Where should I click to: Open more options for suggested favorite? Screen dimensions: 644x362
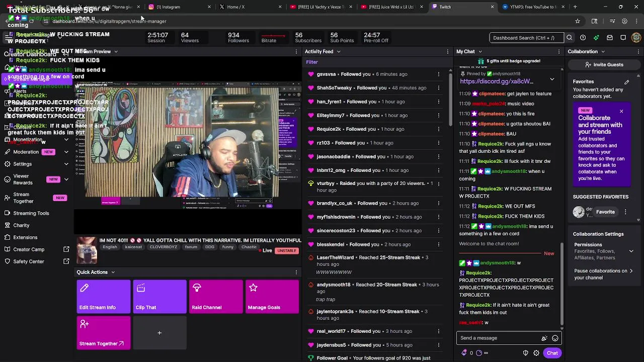pos(625,212)
